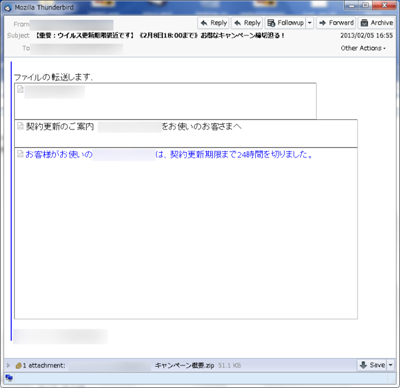Click the blurred From sender address

(x=72, y=25)
